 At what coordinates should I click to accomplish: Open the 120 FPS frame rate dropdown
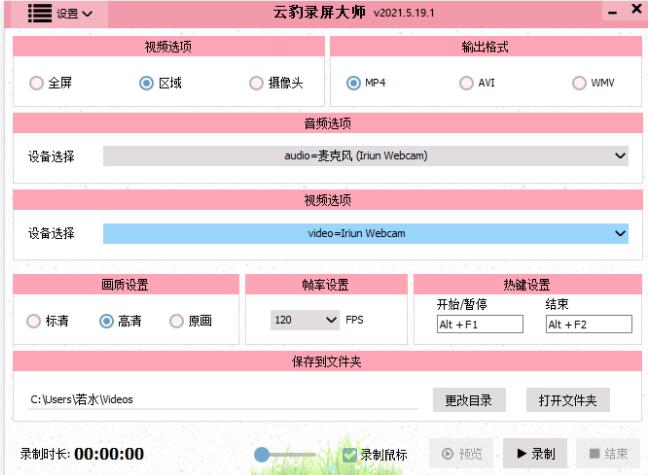[x=305, y=320]
